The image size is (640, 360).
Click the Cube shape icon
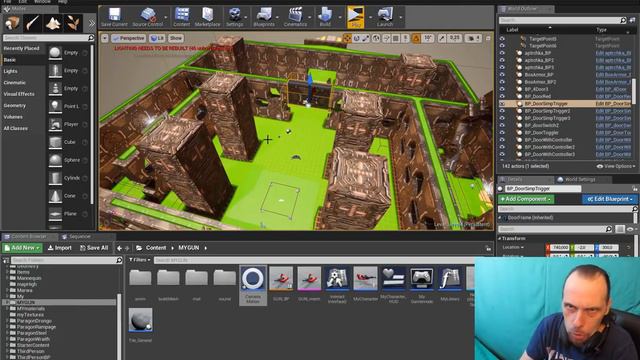tap(55, 142)
